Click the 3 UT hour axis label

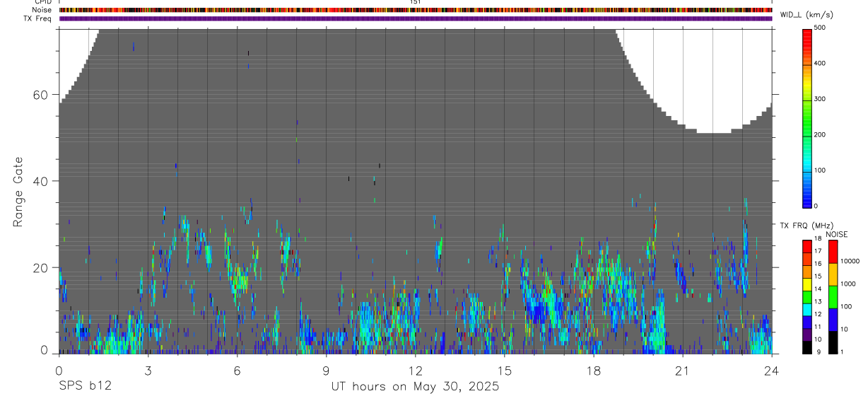coord(148,371)
